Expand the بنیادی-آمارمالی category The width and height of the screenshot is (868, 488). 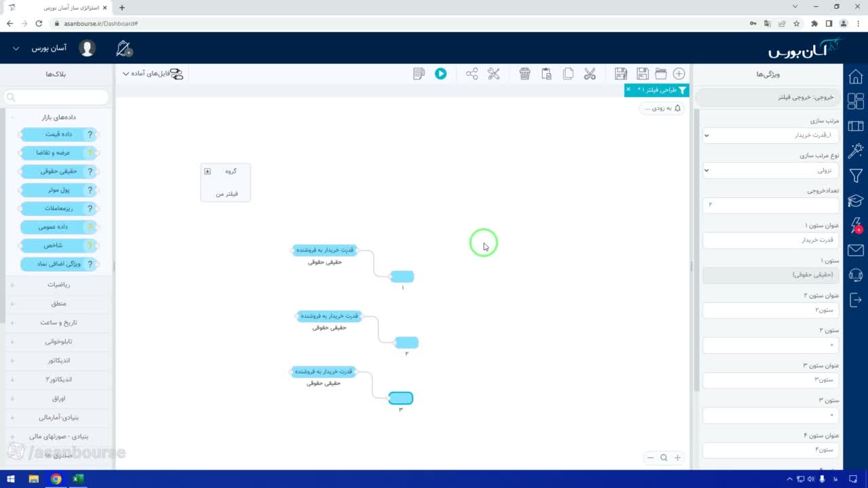[x=12, y=418]
